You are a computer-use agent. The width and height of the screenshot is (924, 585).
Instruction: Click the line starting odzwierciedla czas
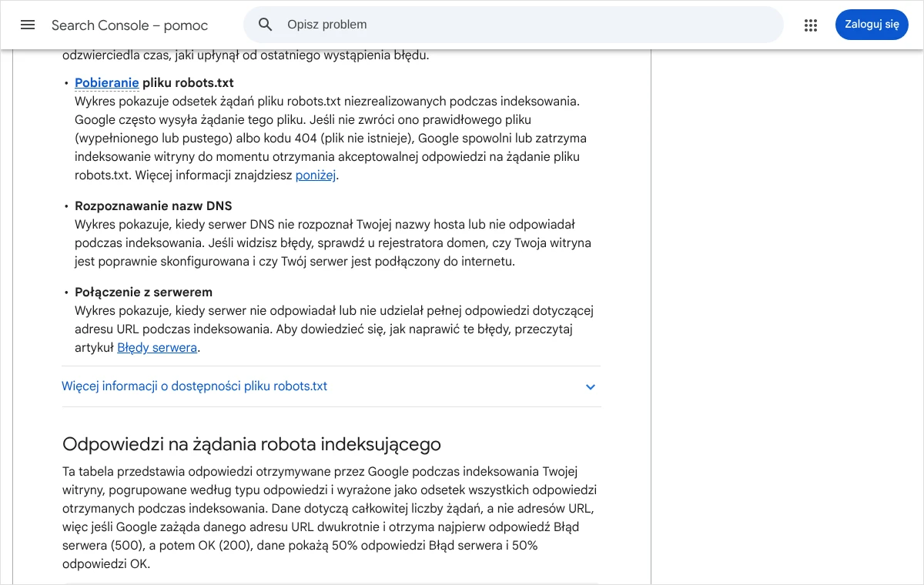click(246, 55)
